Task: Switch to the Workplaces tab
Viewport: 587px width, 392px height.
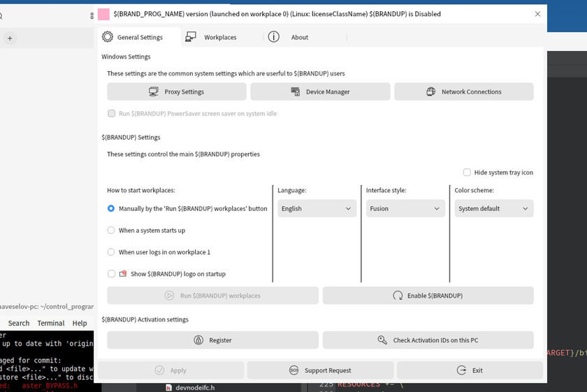Action: [x=211, y=37]
